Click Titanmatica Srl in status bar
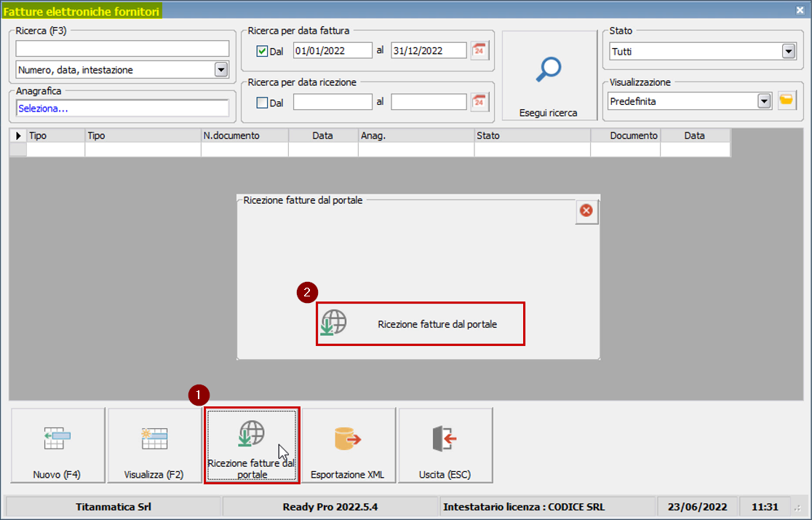Viewport: 812px width, 520px height. coord(114,507)
